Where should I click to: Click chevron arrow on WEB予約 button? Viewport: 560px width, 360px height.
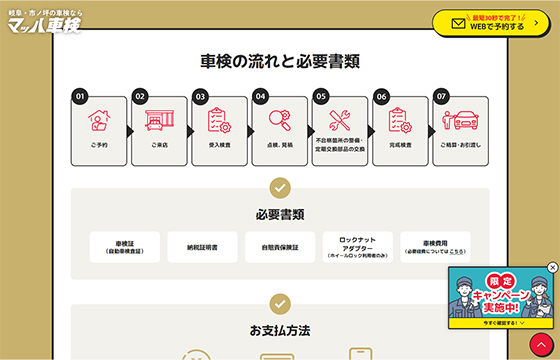[x=536, y=23]
